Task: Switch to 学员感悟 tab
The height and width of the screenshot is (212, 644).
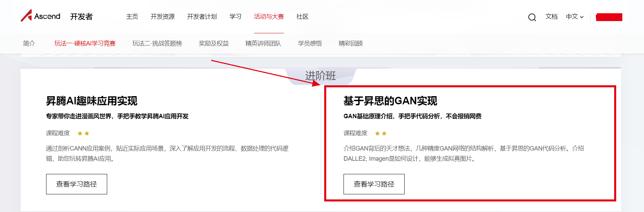Action: (310, 43)
